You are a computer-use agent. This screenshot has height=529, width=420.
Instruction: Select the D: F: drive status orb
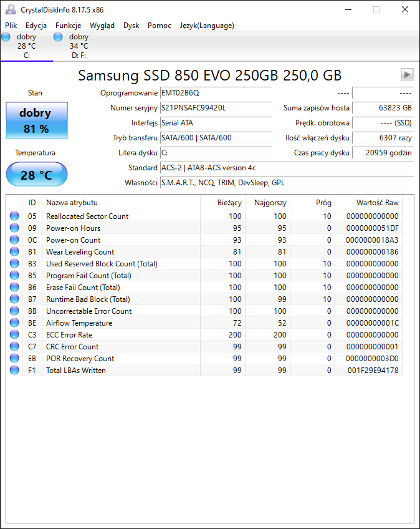(x=58, y=37)
